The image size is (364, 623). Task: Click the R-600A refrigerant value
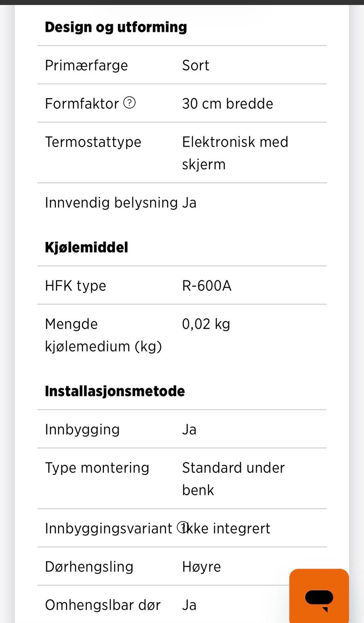tap(207, 286)
